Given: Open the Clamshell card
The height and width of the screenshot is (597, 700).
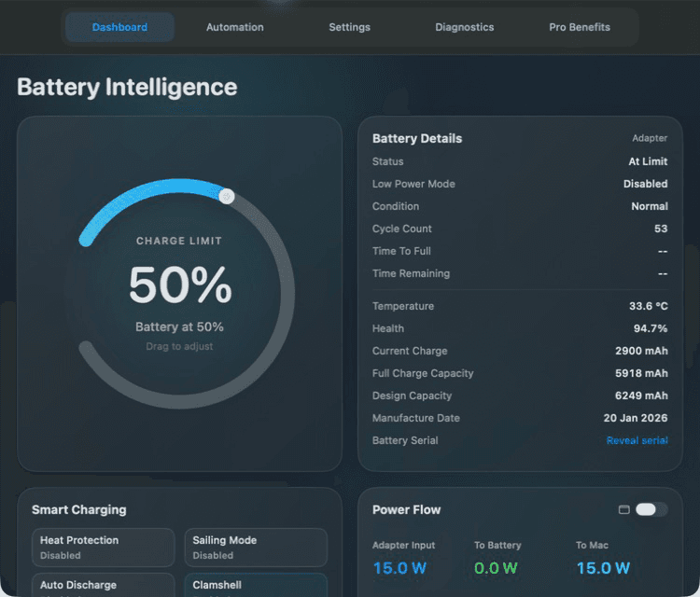Looking at the screenshot, I should click(256, 585).
